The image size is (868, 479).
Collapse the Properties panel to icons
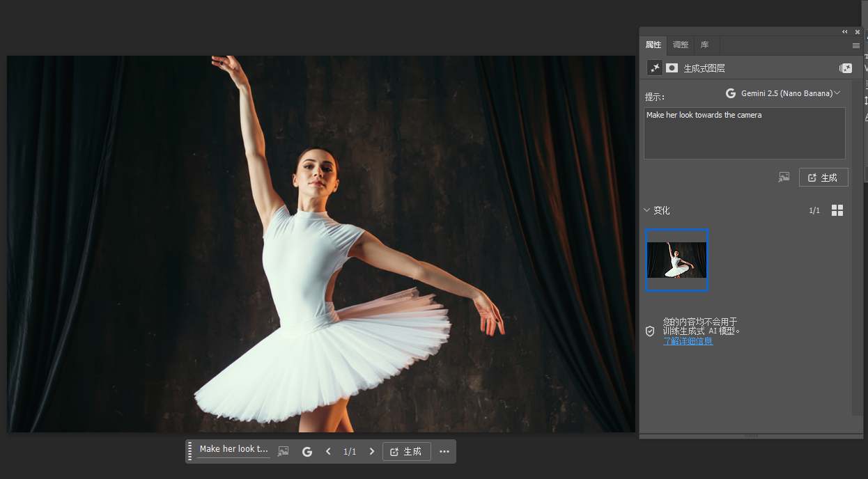[845, 31]
